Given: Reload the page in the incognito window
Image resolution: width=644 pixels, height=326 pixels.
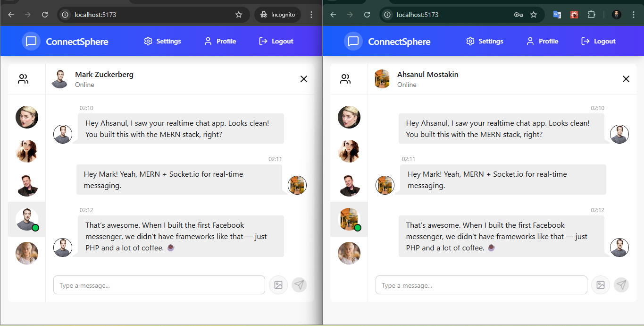Looking at the screenshot, I should point(45,15).
